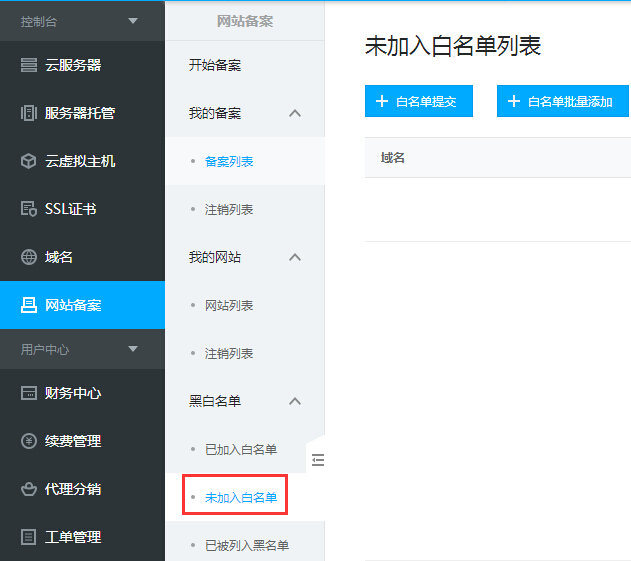Click the 工单管理 ticket icon
Image resolution: width=631 pixels, height=561 pixels.
pyautogui.click(x=29, y=537)
